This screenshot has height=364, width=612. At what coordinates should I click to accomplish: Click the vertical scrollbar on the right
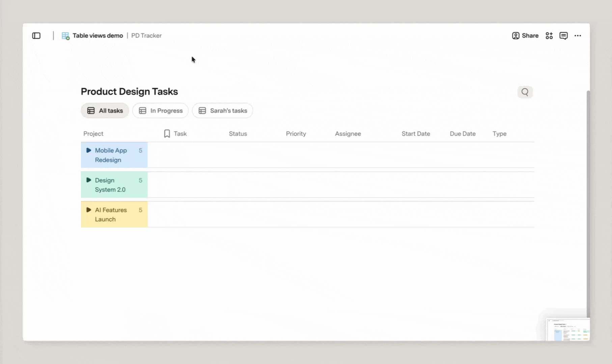point(588,204)
